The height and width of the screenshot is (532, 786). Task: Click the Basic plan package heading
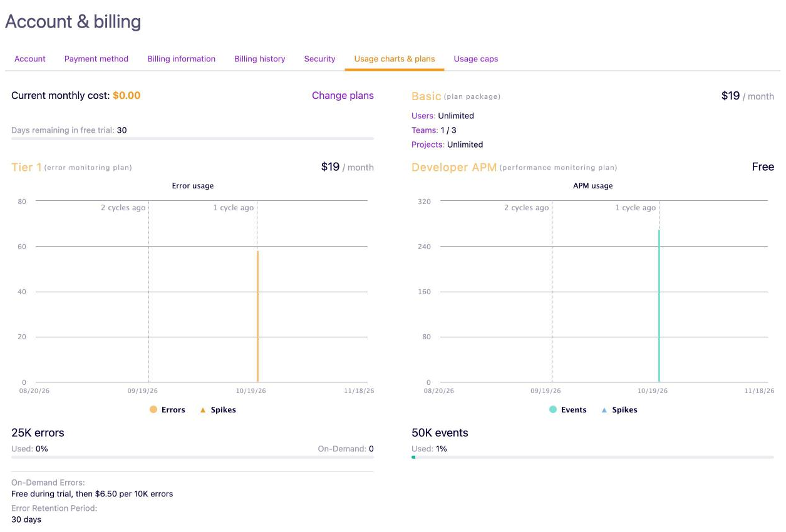(427, 96)
